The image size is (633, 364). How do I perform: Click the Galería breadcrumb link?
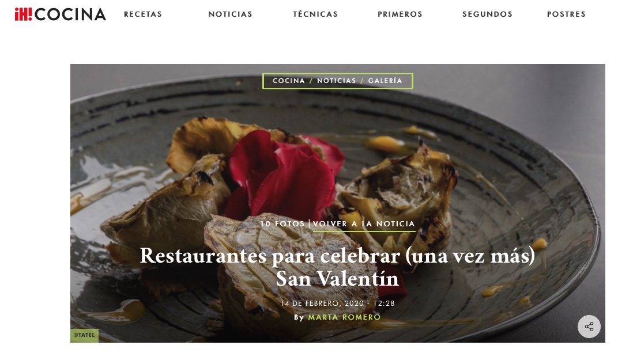(x=385, y=81)
